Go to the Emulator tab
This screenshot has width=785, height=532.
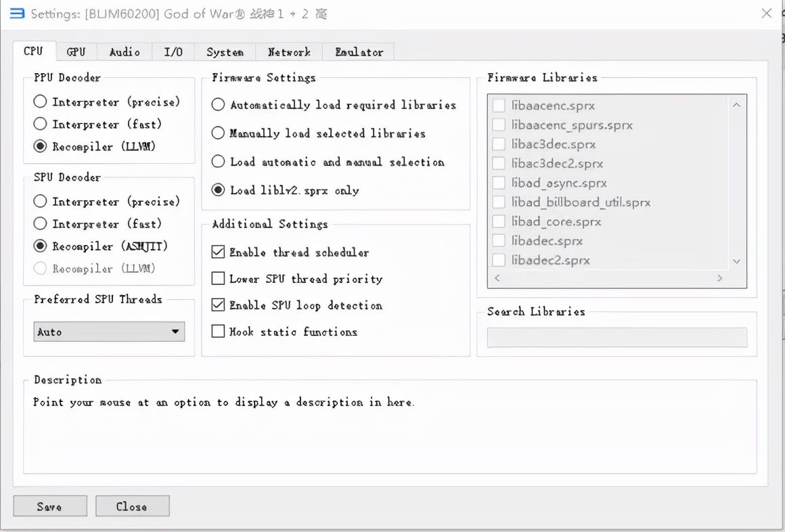click(359, 51)
